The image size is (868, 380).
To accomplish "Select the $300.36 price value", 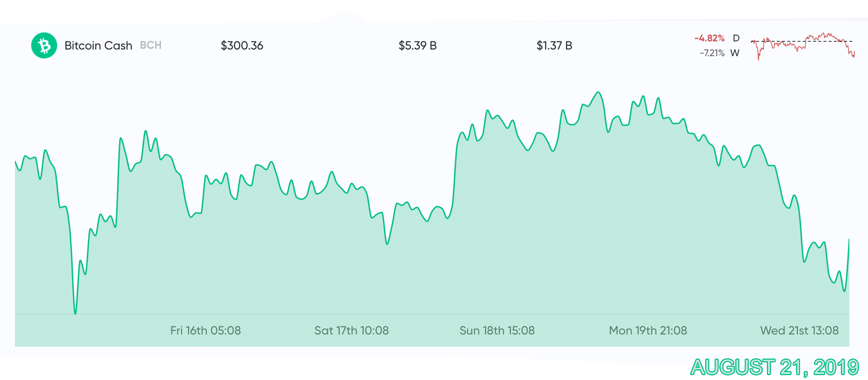I will 242,46.
